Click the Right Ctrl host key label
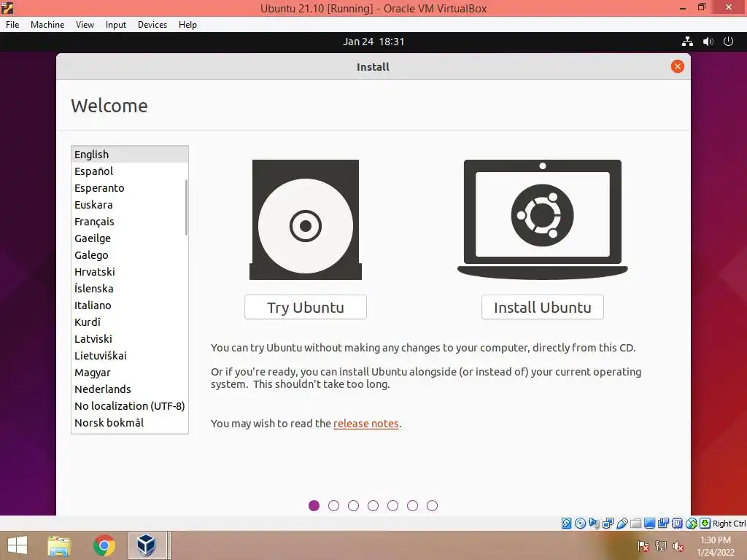 [729, 524]
